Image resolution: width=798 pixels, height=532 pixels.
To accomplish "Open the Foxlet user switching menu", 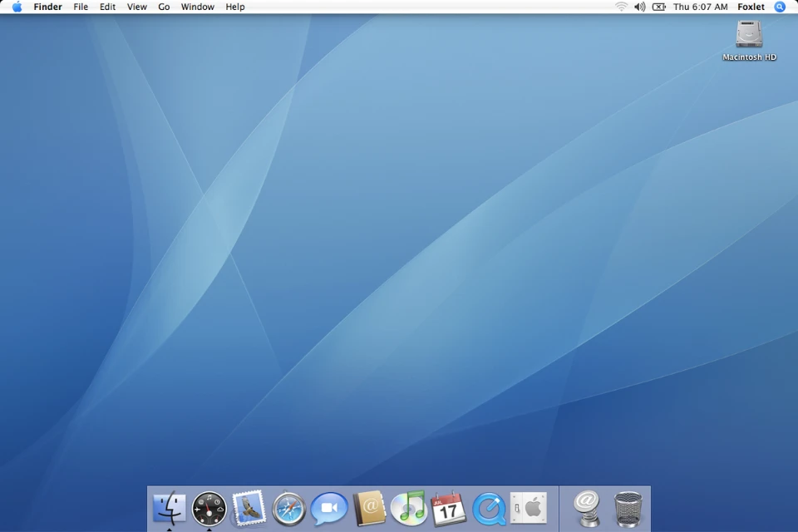I will click(751, 7).
